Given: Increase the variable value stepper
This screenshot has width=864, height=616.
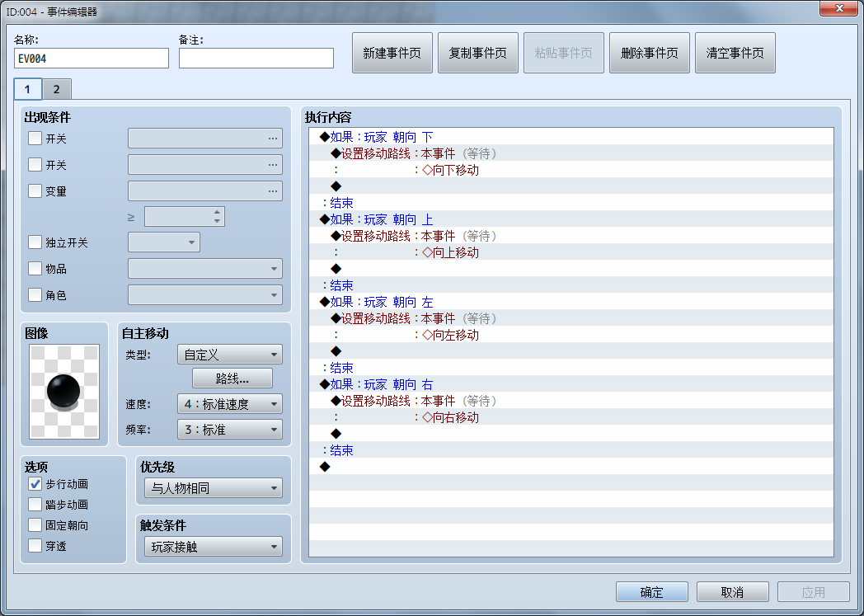Looking at the screenshot, I should click(217, 212).
